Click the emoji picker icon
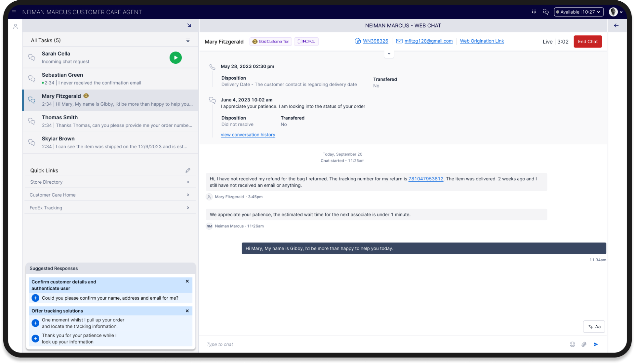The height and width of the screenshot is (364, 635). [572, 345]
